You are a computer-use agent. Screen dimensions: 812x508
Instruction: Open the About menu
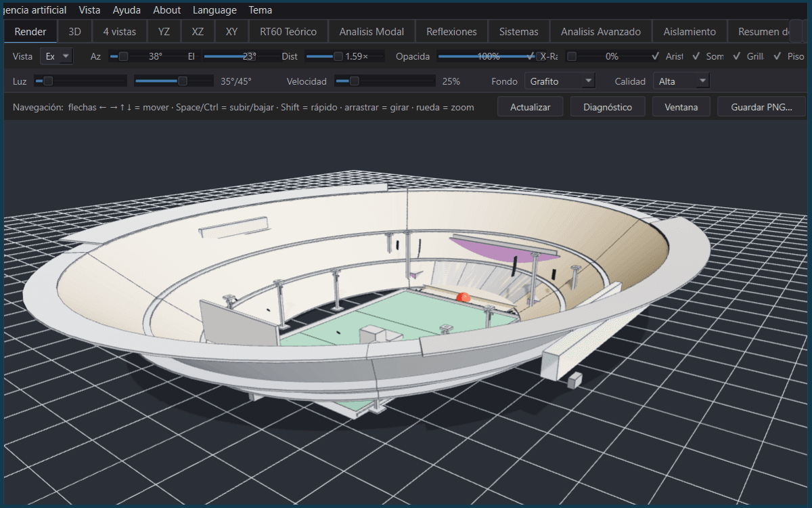(x=166, y=10)
